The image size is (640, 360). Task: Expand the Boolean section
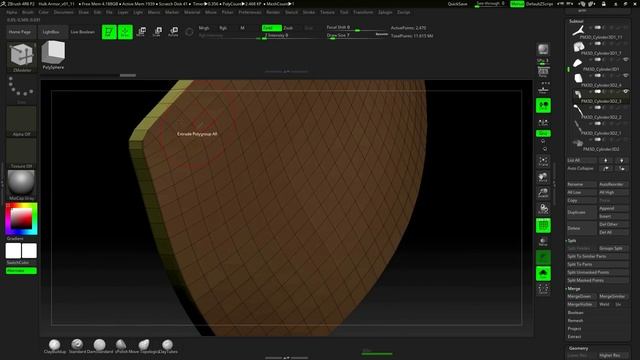(576, 313)
